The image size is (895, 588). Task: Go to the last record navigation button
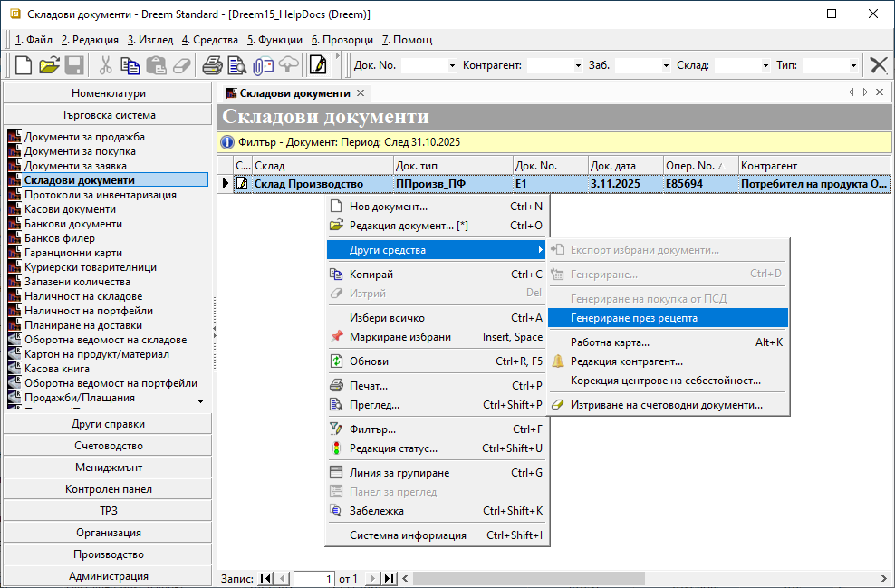[x=390, y=578]
